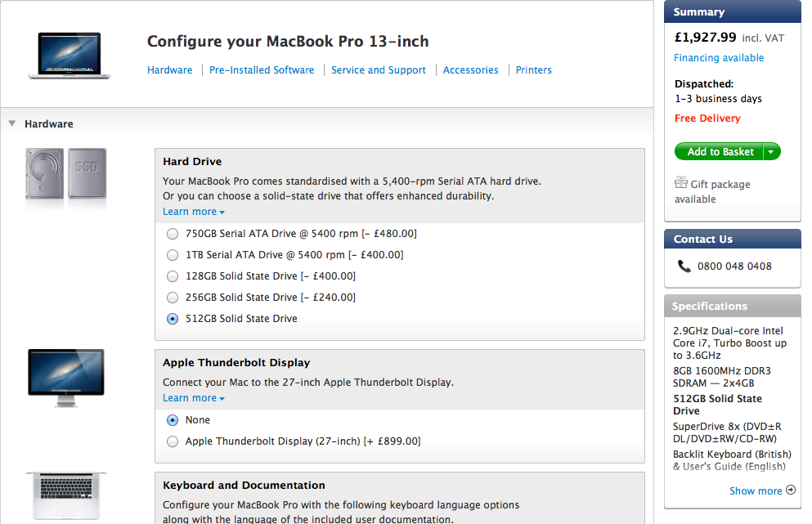Select 750GB Serial ATA Drive option
The width and height of the screenshot is (812, 524).
pos(173,234)
